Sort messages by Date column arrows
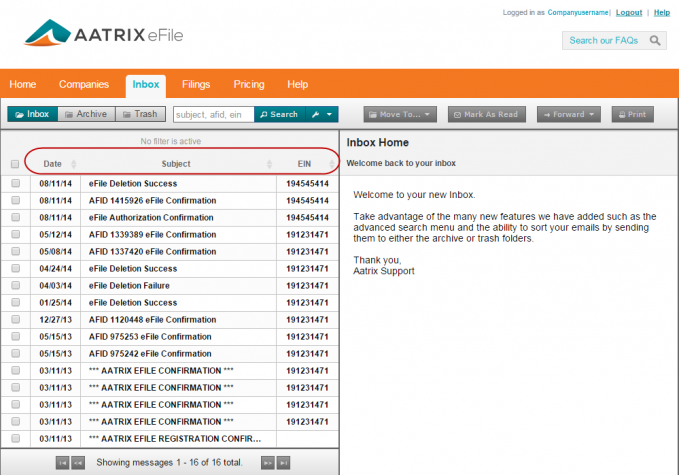Viewport: 679px width, 475px height. pos(74,164)
